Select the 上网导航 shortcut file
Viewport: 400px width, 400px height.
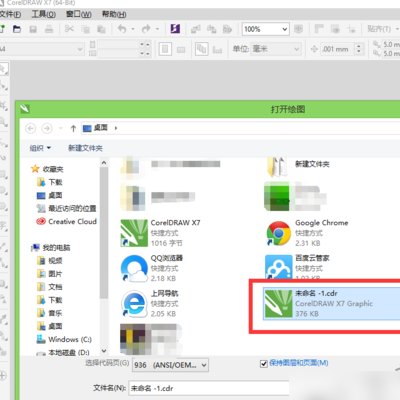(150, 303)
